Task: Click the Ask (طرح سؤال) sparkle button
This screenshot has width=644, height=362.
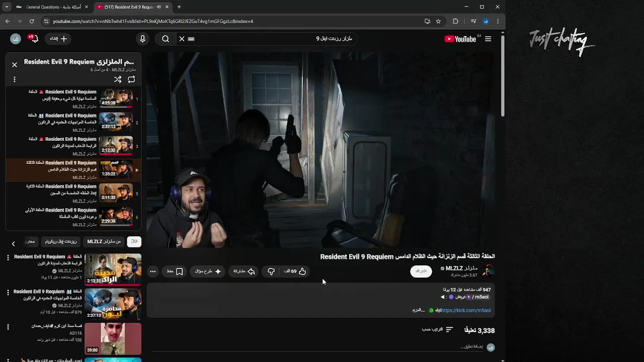Action: click(208, 271)
